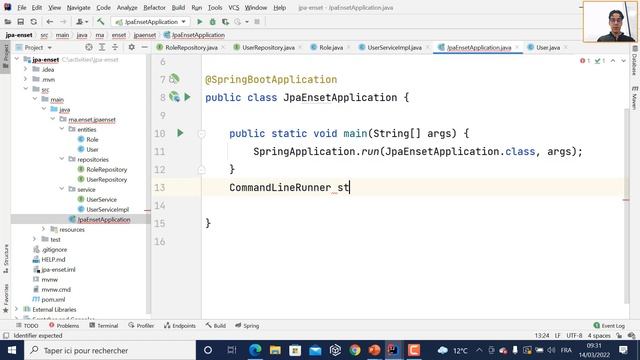Start Debug with the bug icon
The width and height of the screenshot is (640, 360).
click(x=212, y=22)
